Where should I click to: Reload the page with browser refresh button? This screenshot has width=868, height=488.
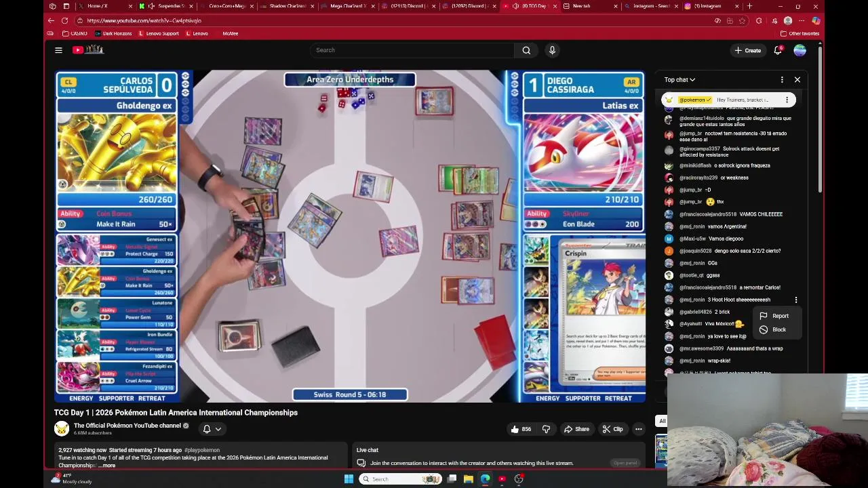pyautogui.click(x=64, y=20)
